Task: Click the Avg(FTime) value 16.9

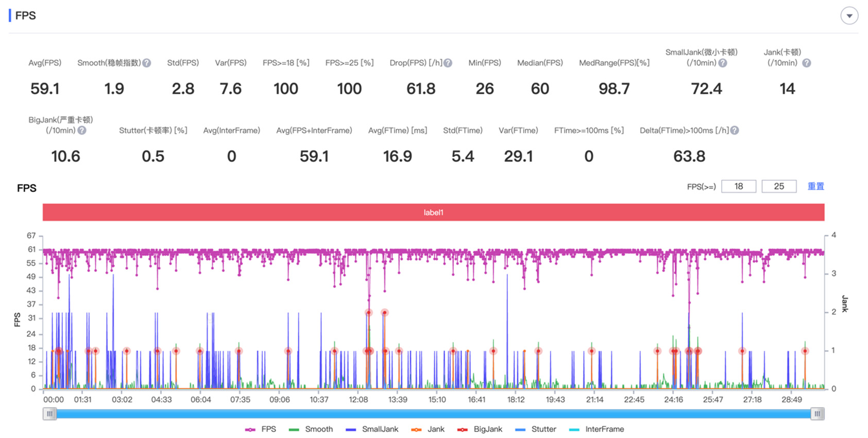Action: tap(397, 157)
